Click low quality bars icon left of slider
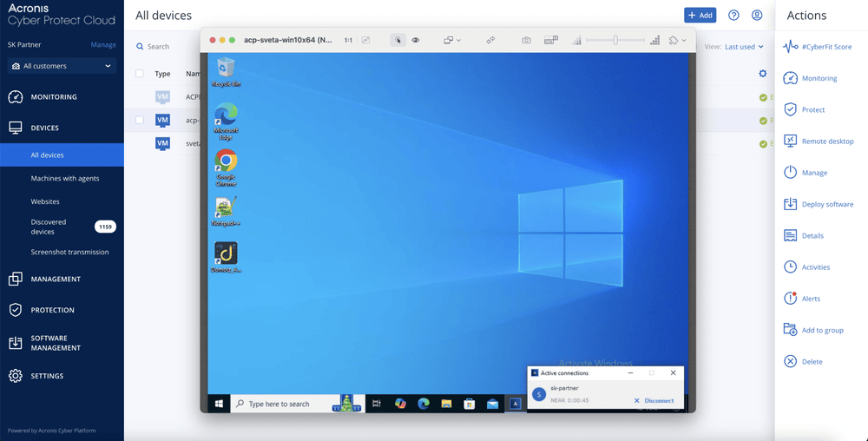The width and height of the screenshot is (868, 441). 577,41
